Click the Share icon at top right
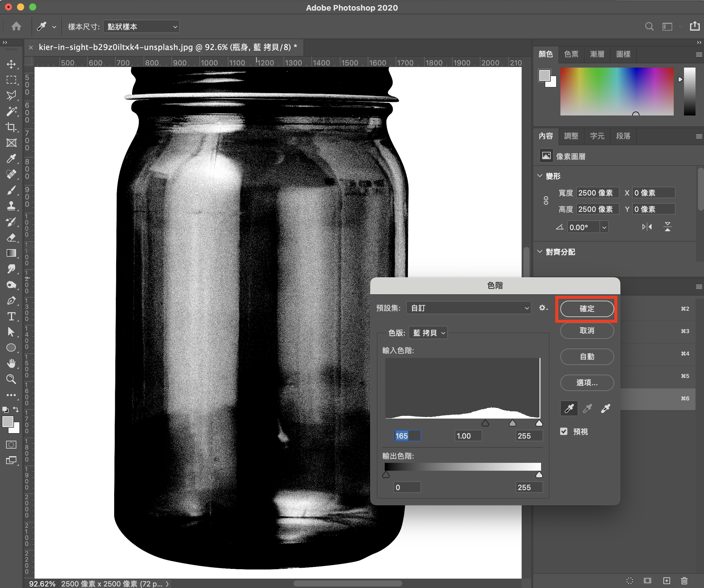 [x=695, y=26]
